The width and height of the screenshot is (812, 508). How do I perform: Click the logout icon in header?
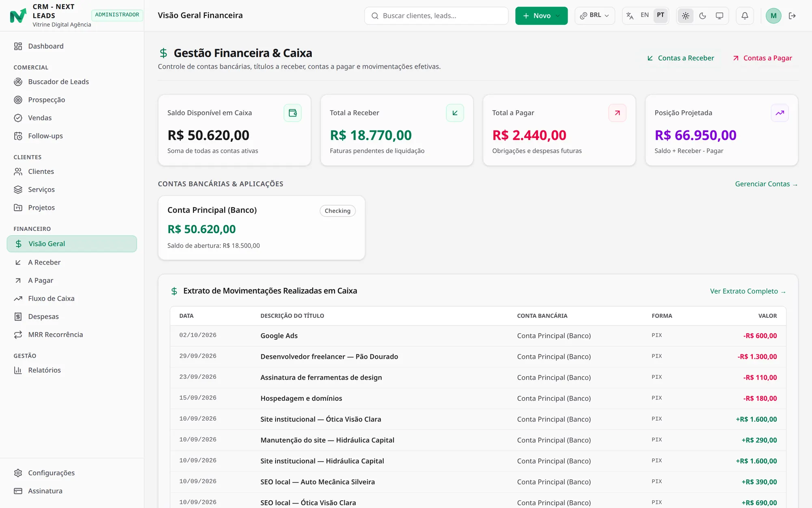click(x=792, y=16)
